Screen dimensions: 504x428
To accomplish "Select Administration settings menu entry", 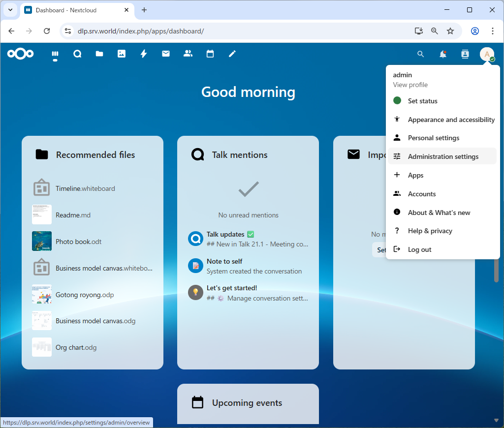I will (x=443, y=156).
